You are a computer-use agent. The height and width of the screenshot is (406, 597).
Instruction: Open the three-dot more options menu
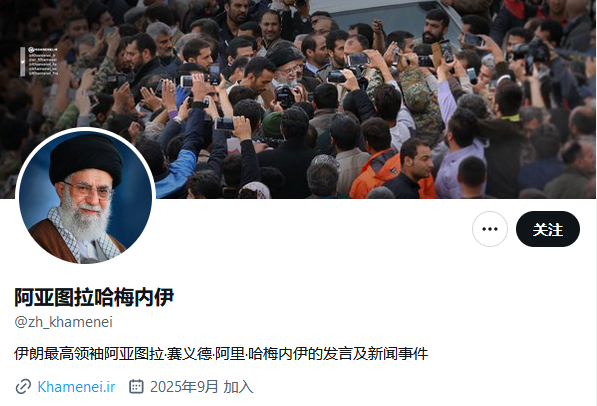click(x=490, y=229)
